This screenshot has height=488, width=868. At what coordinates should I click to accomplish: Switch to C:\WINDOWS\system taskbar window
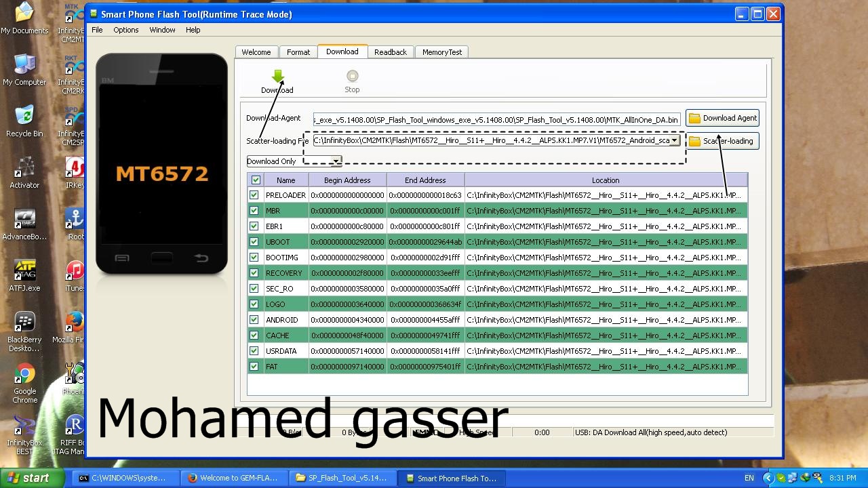coord(125,478)
